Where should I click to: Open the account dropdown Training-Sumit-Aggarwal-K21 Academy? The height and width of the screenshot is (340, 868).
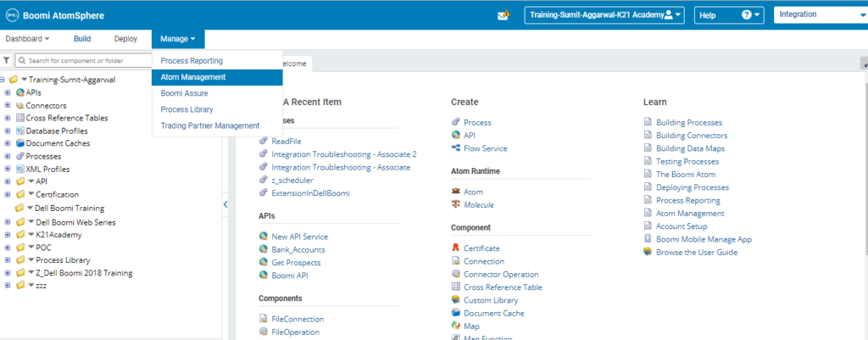(x=604, y=15)
